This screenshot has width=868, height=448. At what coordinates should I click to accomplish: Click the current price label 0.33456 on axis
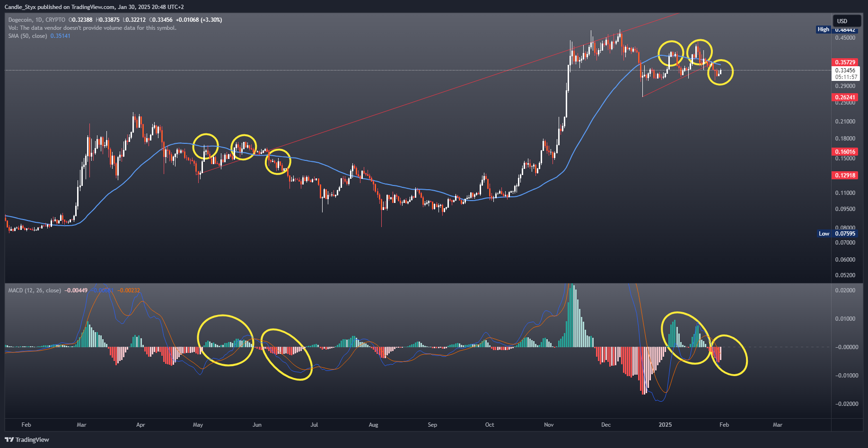pos(845,70)
